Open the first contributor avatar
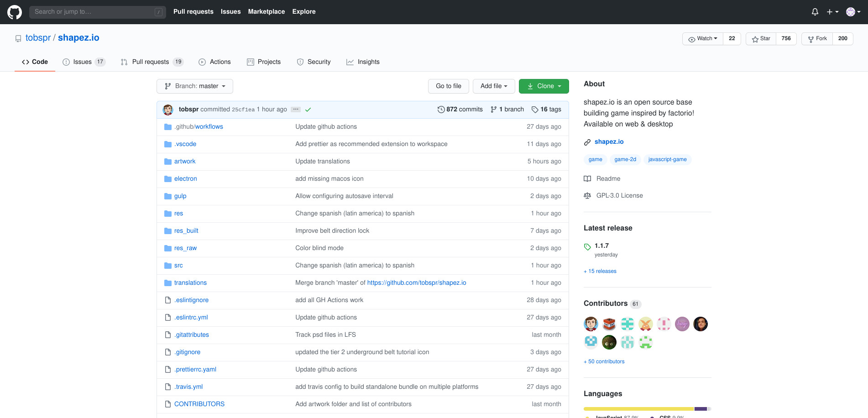The image size is (868, 418). tap(591, 324)
